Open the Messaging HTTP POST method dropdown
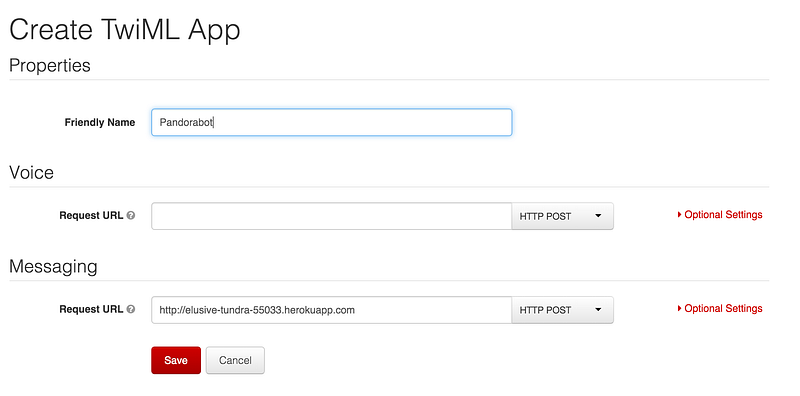The height and width of the screenshot is (396, 800). coord(562,310)
